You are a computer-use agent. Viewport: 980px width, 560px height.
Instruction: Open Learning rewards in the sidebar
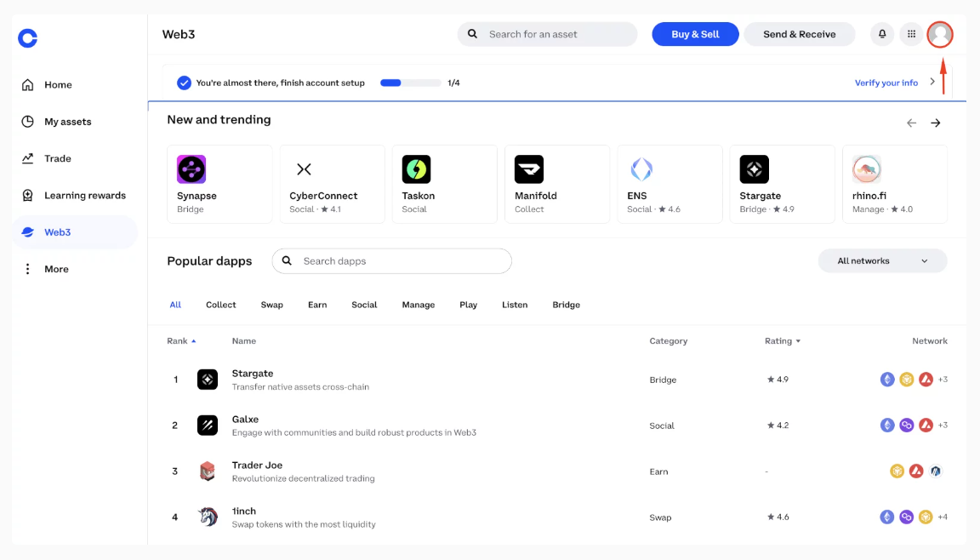[x=75, y=195]
